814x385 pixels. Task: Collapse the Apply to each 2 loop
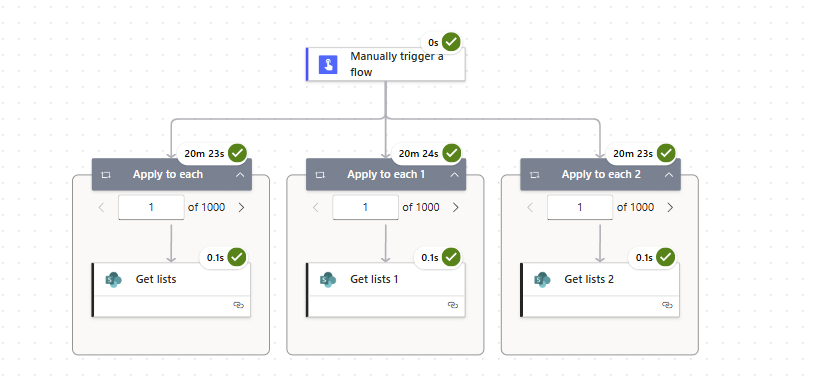point(669,175)
